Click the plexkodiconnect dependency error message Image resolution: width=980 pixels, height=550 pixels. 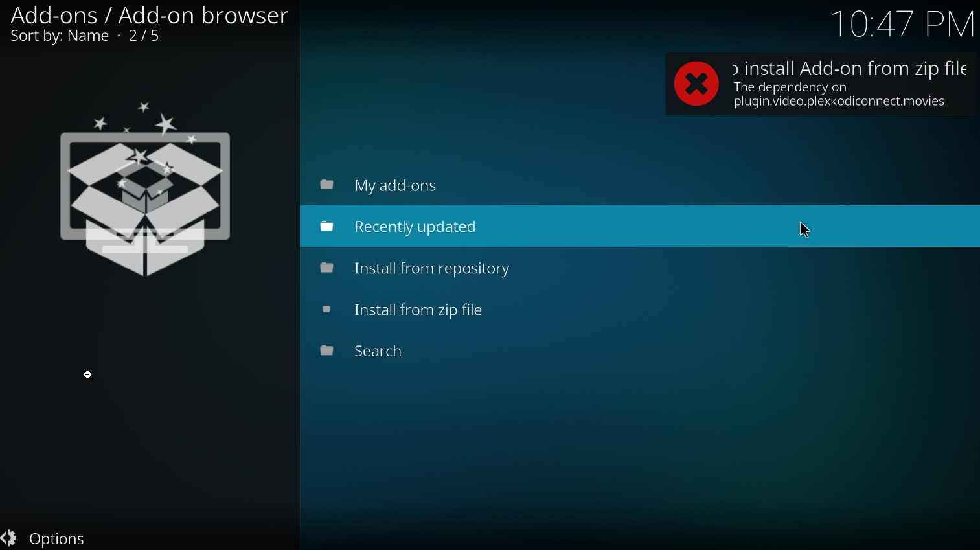coord(839,95)
